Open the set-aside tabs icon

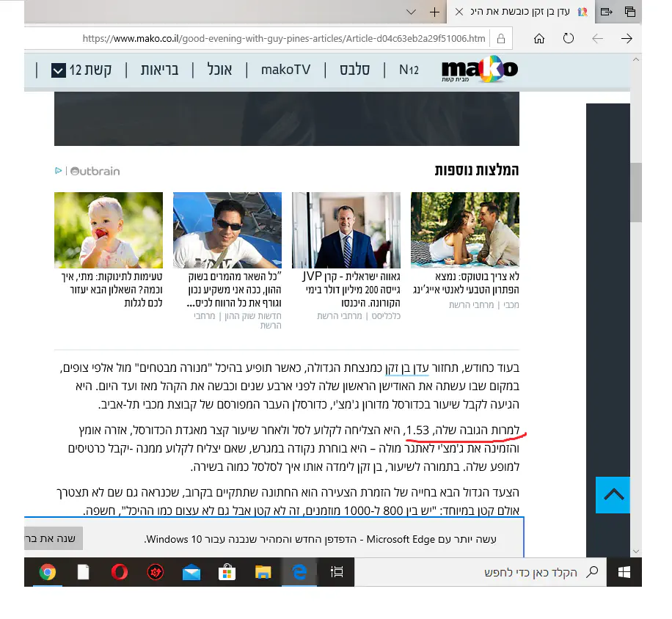coord(629,12)
